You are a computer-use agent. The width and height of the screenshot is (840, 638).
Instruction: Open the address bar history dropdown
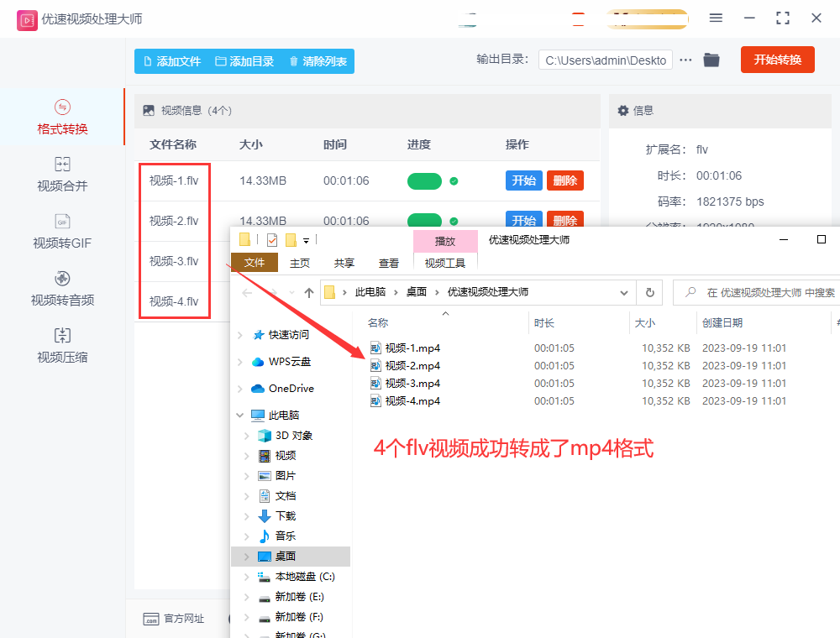point(623,292)
